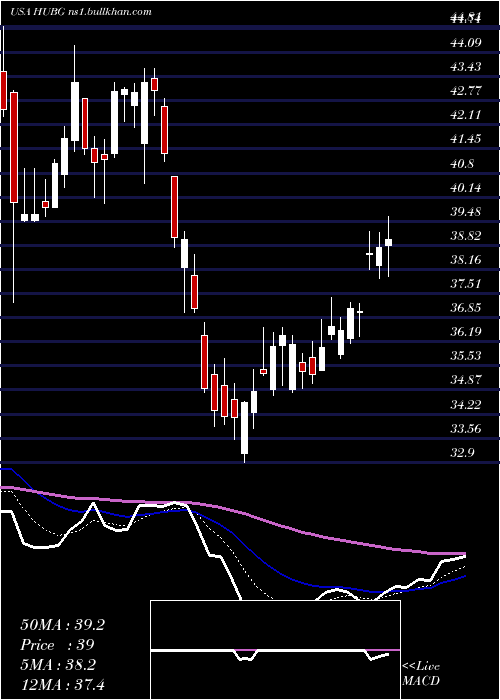The image size is (500, 700).
Task: Click the '<<Live MACD' label
Action: point(421,673)
